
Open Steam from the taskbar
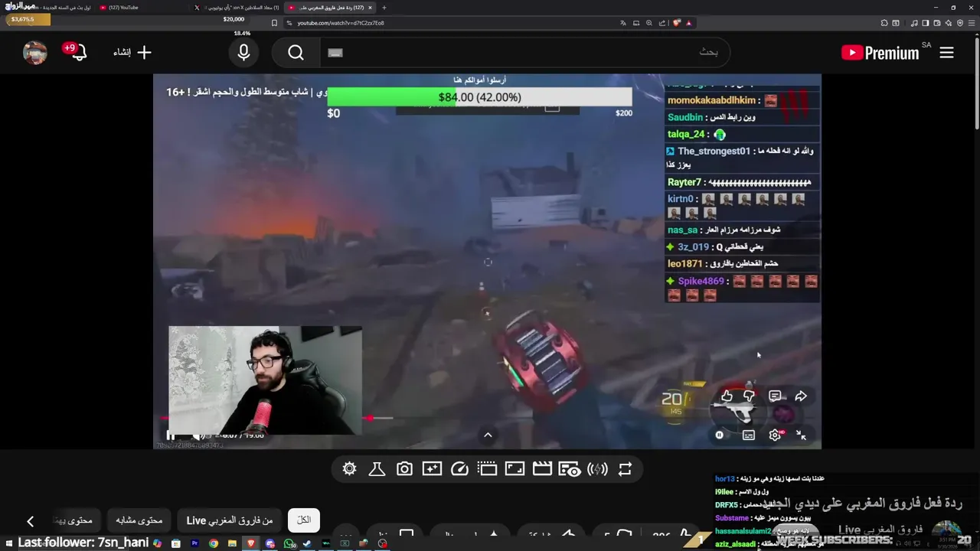coord(308,543)
